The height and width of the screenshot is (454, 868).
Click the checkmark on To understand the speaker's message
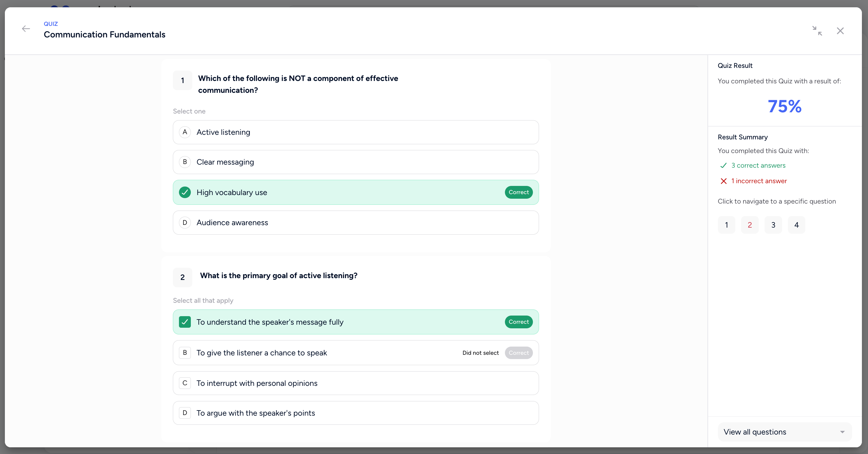185,322
